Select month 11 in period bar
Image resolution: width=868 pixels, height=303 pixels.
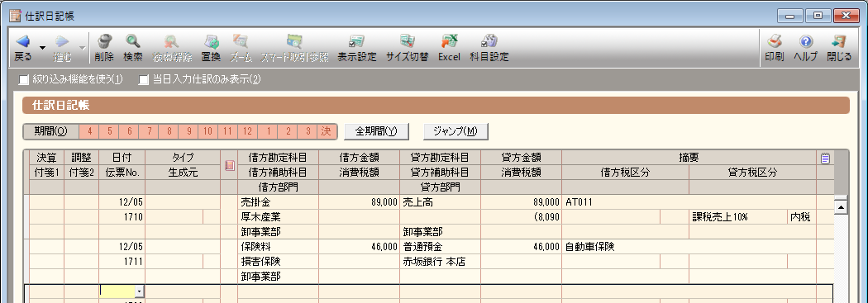227,132
